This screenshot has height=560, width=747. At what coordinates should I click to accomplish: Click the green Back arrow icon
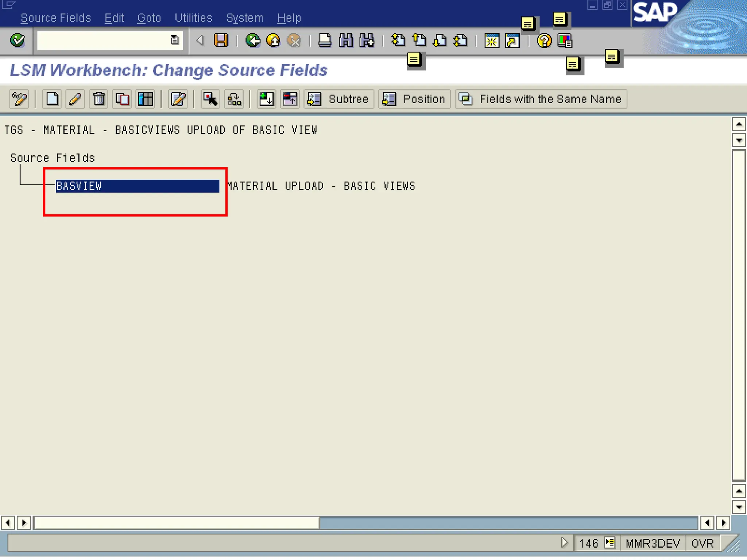(x=252, y=40)
